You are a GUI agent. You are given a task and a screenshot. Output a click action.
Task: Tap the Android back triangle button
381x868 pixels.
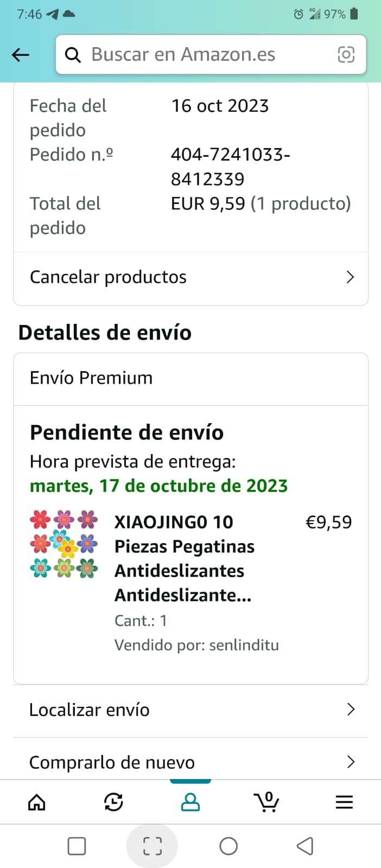(305, 846)
